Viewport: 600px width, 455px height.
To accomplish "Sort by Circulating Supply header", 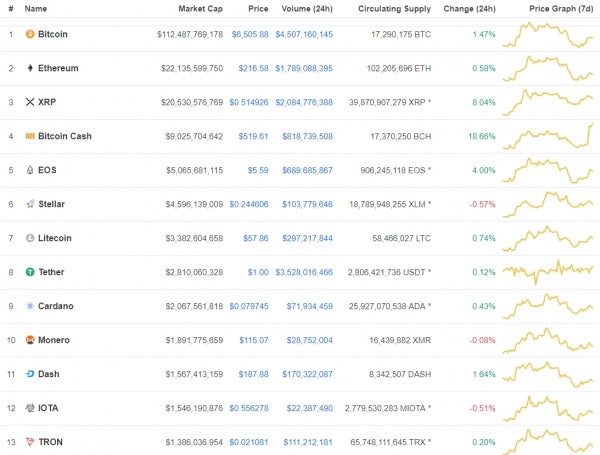I will 395,9.
